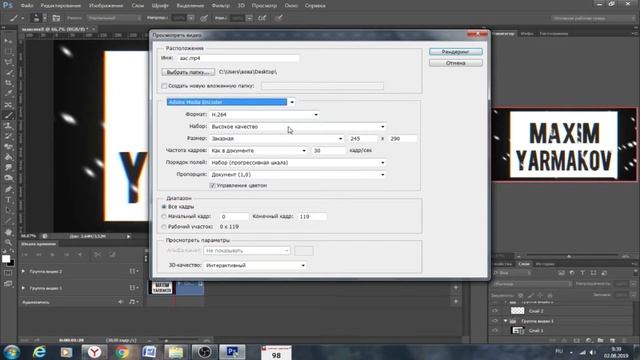Open the 'Редактирование' menu
The width and height of the screenshot is (640, 360).
point(60,6)
